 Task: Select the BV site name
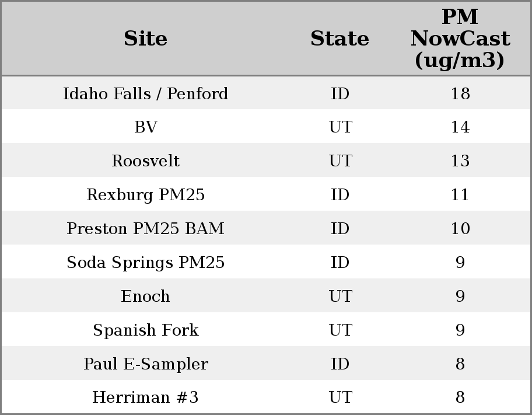point(145,127)
